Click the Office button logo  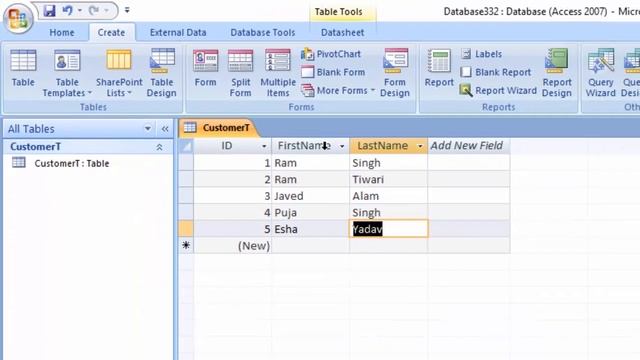coord(18,18)
